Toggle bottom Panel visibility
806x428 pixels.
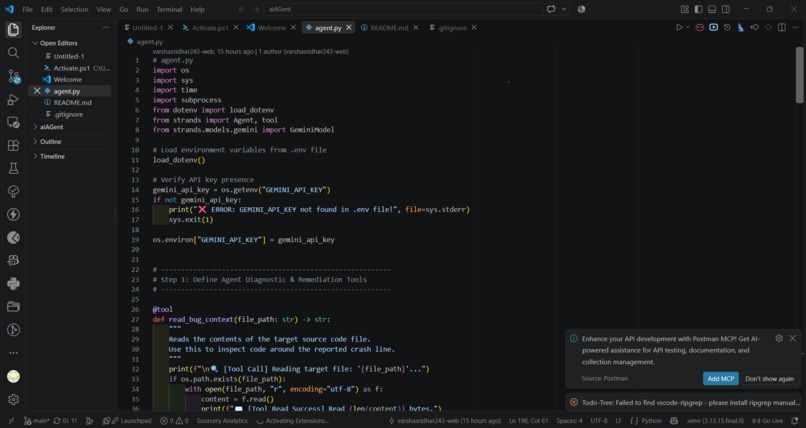pyautogui.click(x=712, y=9)
